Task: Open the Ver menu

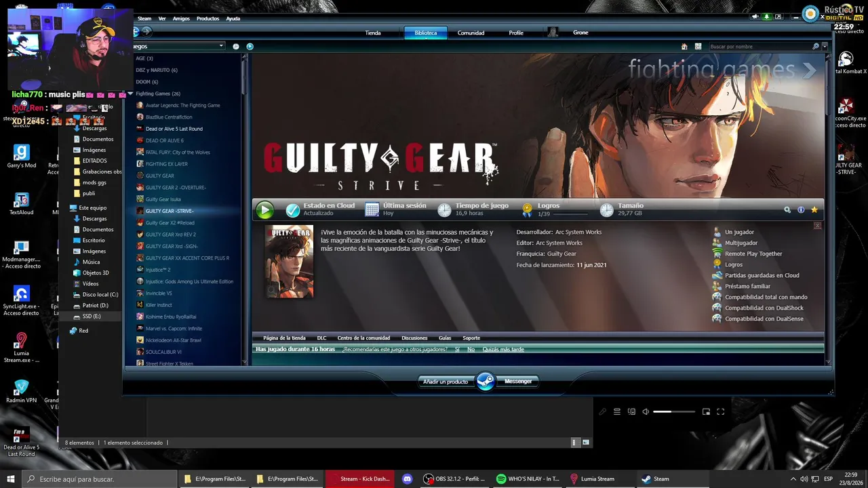Action: [x=162, y=18]
